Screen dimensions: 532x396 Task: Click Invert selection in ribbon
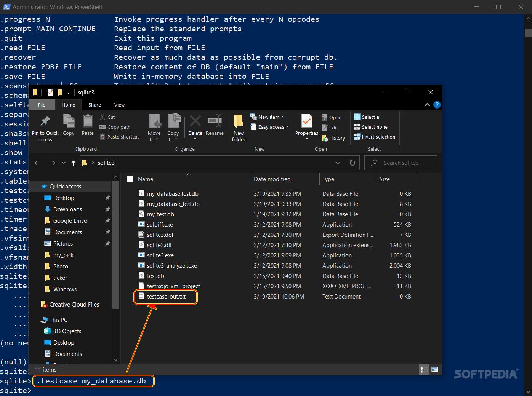click(x=375, y=137)
